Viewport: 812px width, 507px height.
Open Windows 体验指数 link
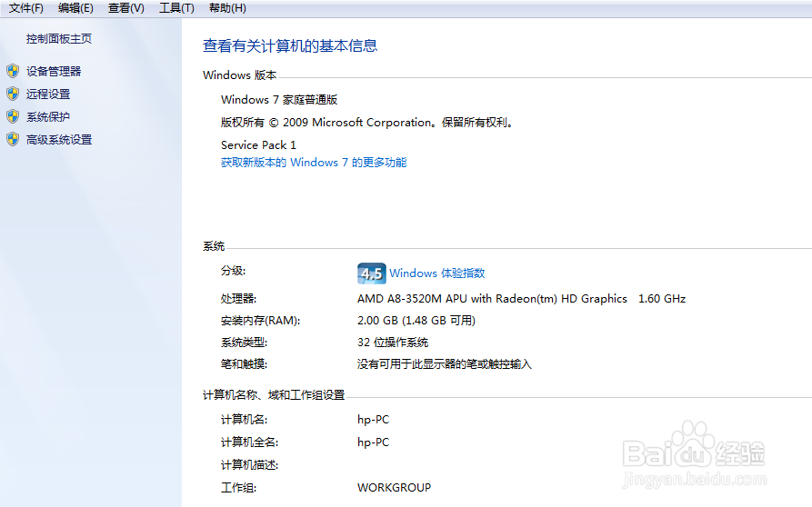(x=437, y=273)
